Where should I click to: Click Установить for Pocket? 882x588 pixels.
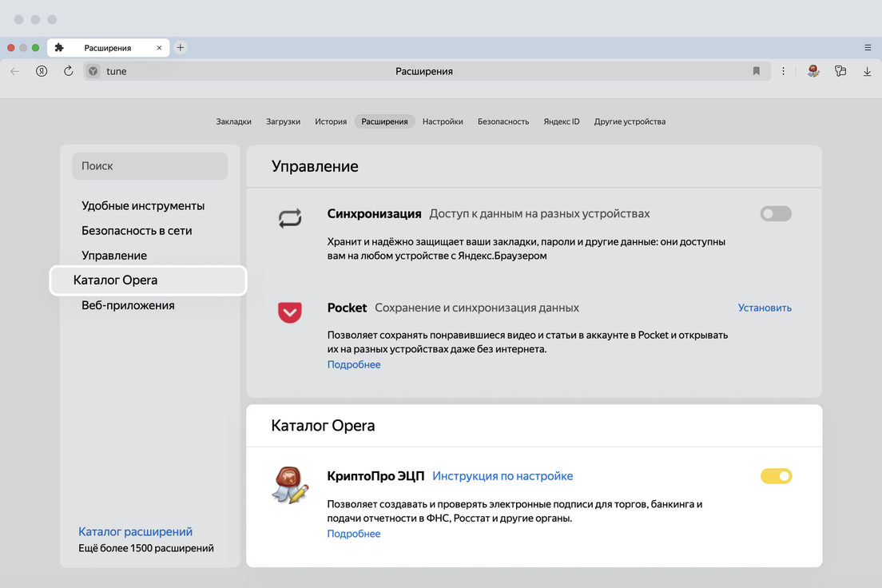(765, 308)
